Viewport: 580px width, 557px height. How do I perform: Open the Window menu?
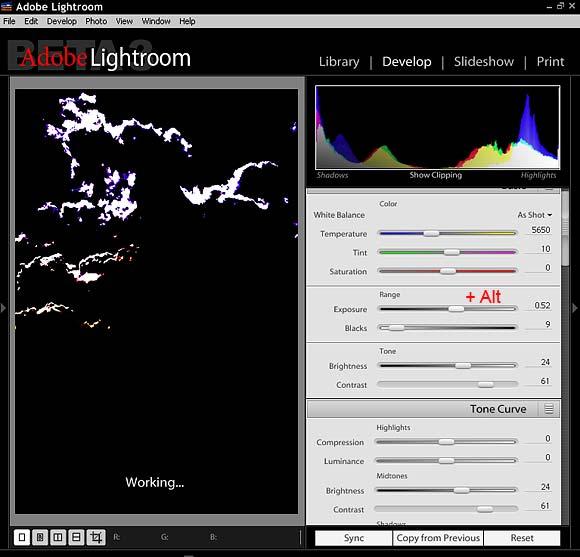pos(156,21)
